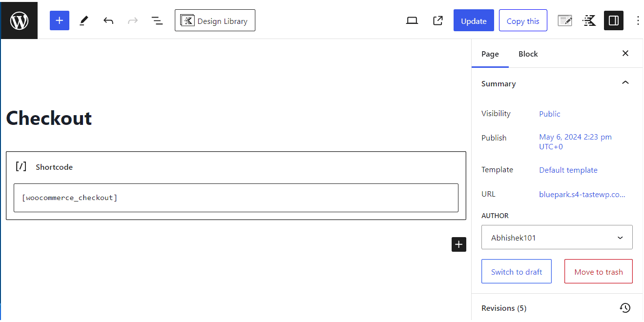Switch the page visibility from Public
This screenshot has height=322, width=644.
549,113
